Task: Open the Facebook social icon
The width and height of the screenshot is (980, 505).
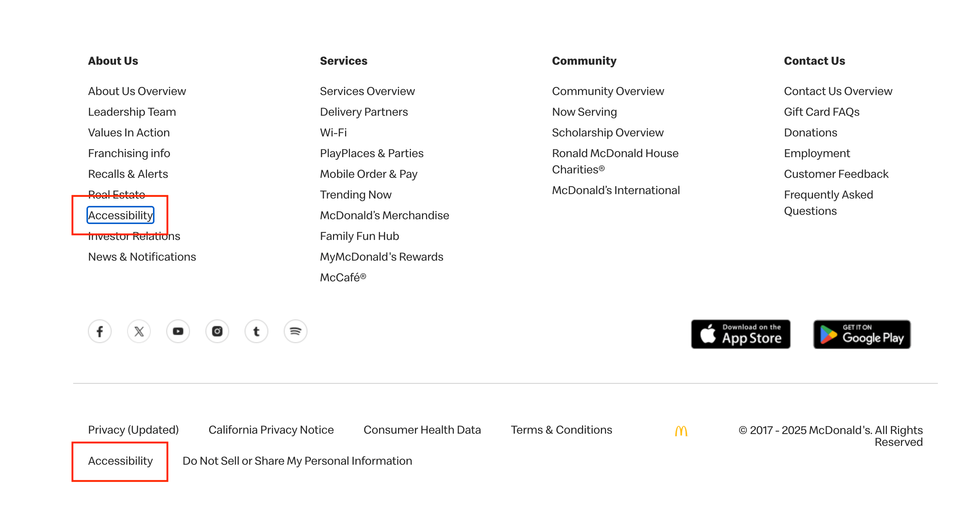Action: pyautogui.click(x=100, y=332)
